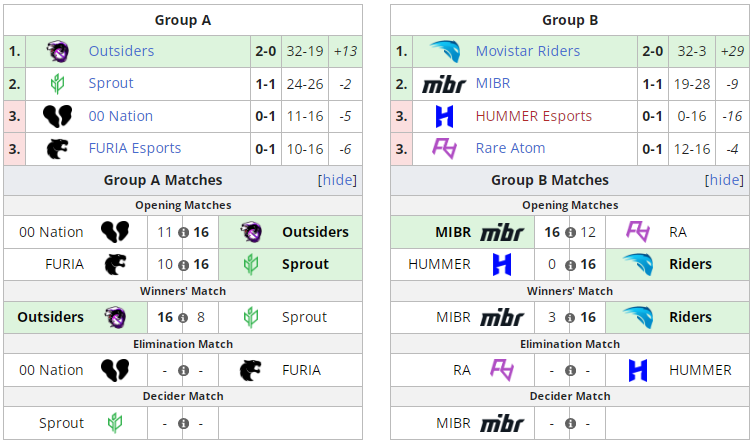Click the MIBR logo in Group B standings
The width and height of the screenshot is (753, 443).
(444, 84)
